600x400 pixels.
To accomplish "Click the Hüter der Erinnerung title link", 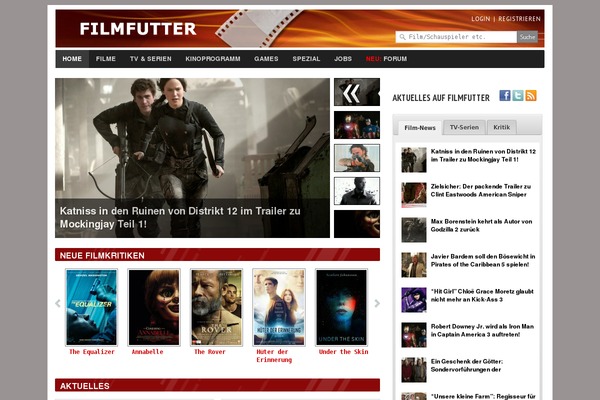I will click(274, 356).
